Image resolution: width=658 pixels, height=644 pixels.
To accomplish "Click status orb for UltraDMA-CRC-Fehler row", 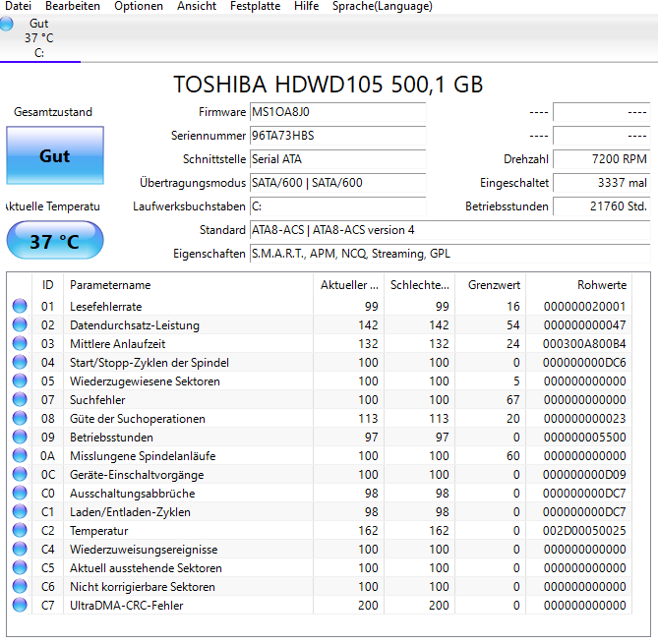I will 20,605.
